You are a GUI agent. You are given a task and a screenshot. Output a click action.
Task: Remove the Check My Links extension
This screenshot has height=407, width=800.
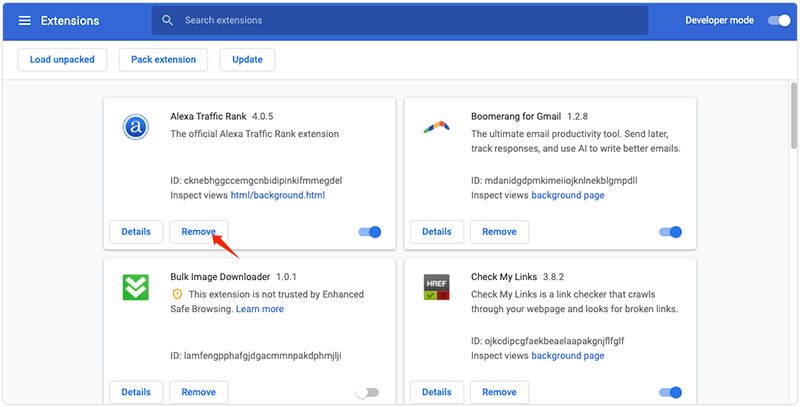click(499, 392)
